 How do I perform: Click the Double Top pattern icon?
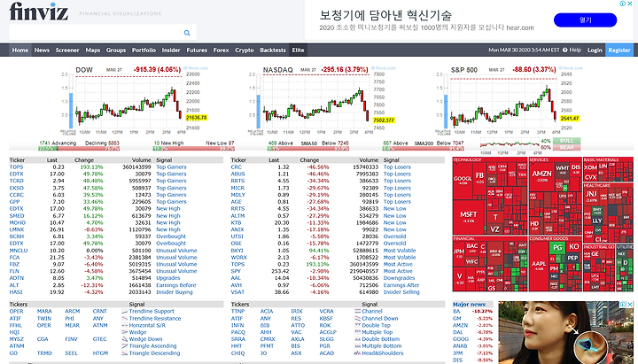tap(358, 325)
